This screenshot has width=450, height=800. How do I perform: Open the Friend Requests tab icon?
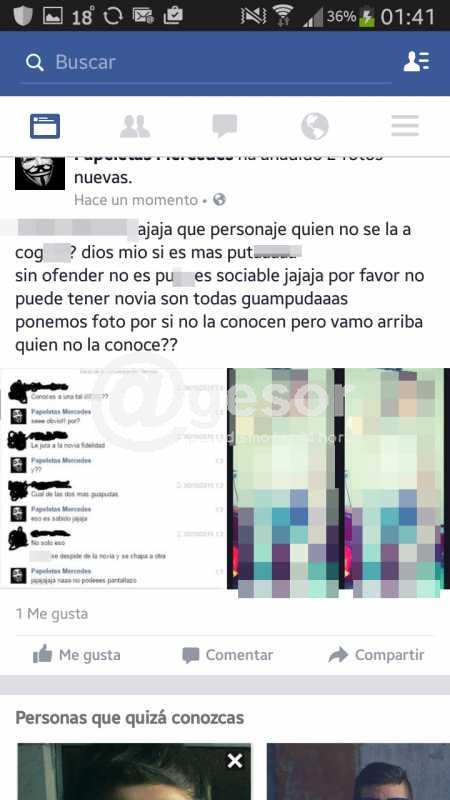pyautogui.click(x=135, y=127)
